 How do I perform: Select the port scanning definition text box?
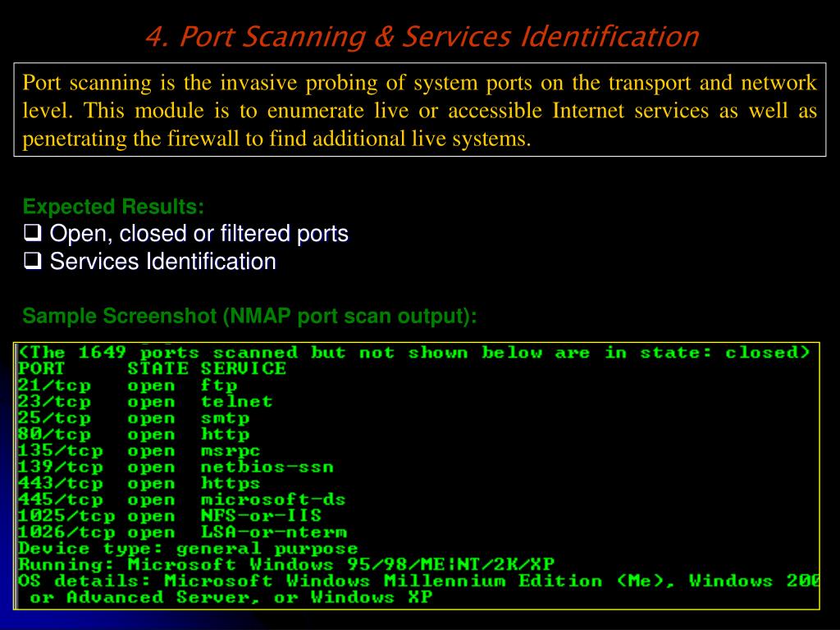pyautogui.click(x=420, y=110)
